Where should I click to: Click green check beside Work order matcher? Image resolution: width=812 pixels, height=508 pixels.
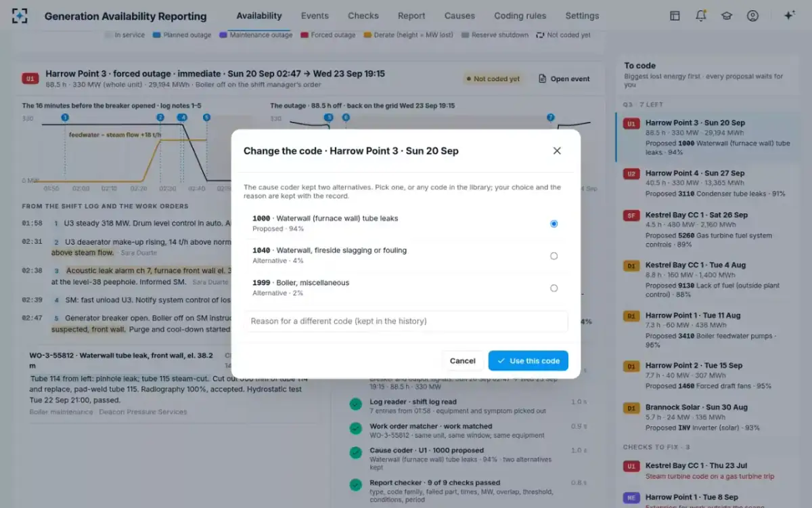[x=355, y=428]
